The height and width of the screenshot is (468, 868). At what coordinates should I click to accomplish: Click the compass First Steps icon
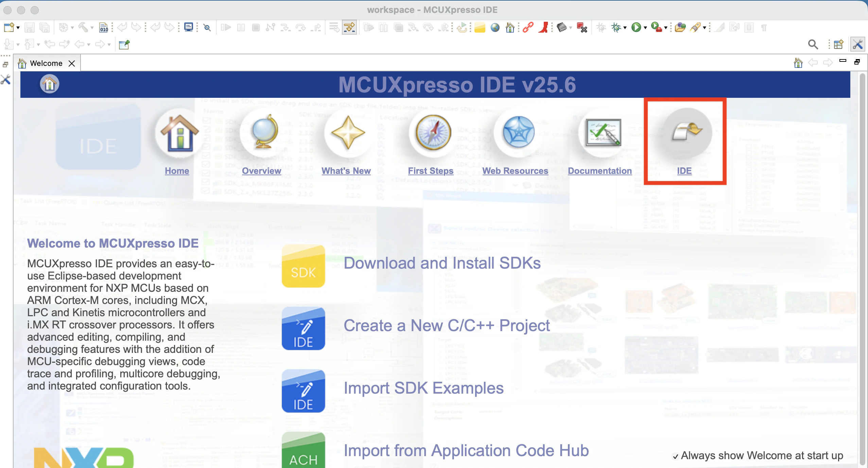tap(433, 132)
